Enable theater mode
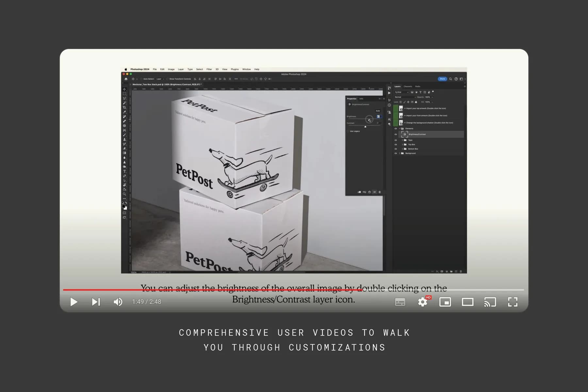The image size is (588, 392). [x=467, y=302]
